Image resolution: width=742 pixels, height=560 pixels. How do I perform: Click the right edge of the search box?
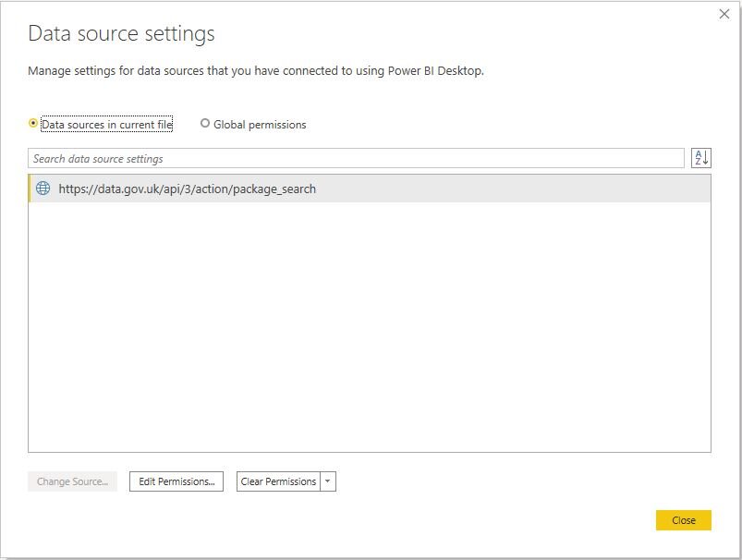676,158
